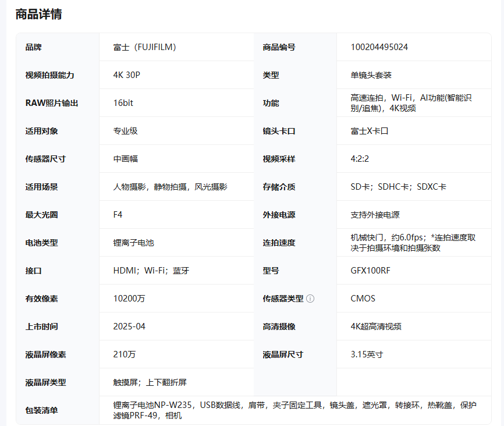Click the 型号 label
The image size is (504, 426).
[x=271, y=271]
